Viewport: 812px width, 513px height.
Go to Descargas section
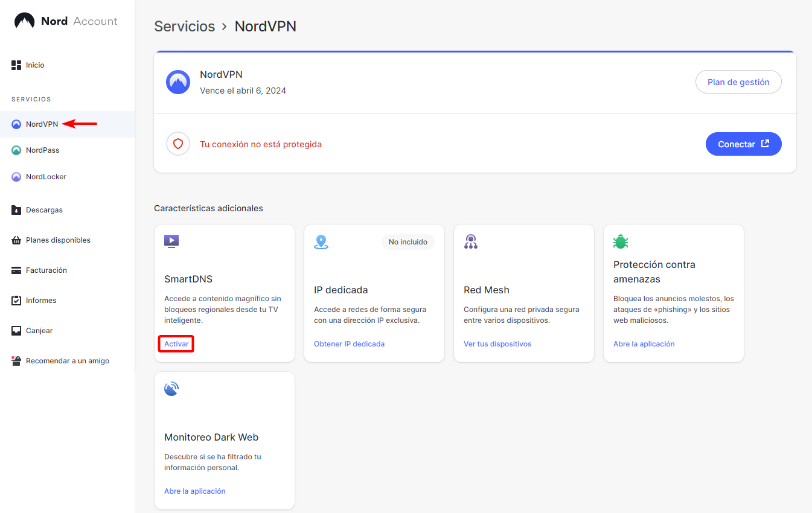44,210
